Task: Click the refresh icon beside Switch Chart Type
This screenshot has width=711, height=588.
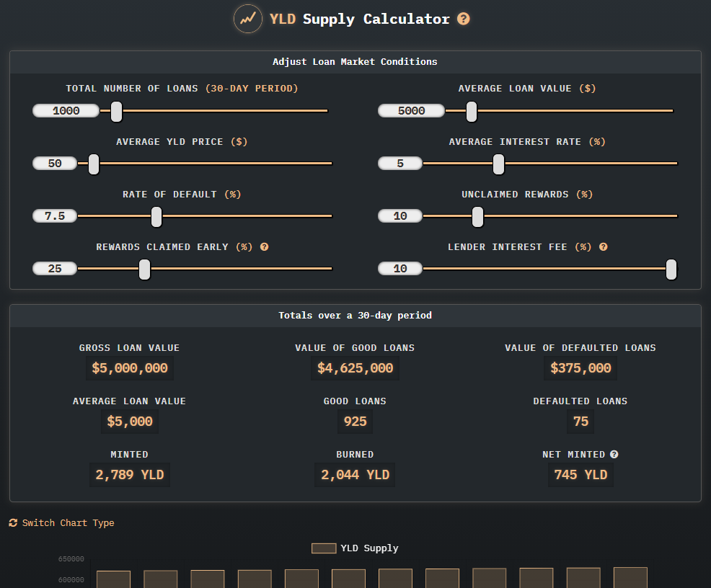Action: pos(13,522)
